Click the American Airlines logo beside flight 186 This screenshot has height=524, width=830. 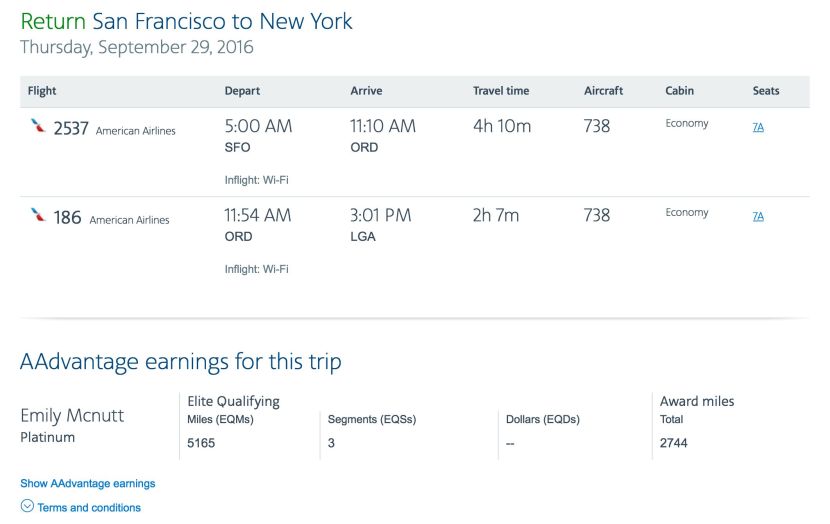[38, 215]
